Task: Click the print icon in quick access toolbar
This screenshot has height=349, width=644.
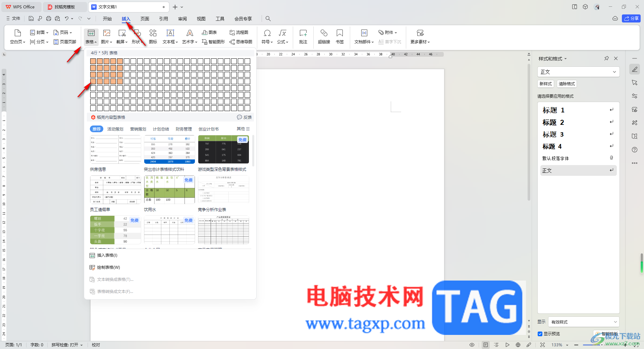Action: point(49,19)
